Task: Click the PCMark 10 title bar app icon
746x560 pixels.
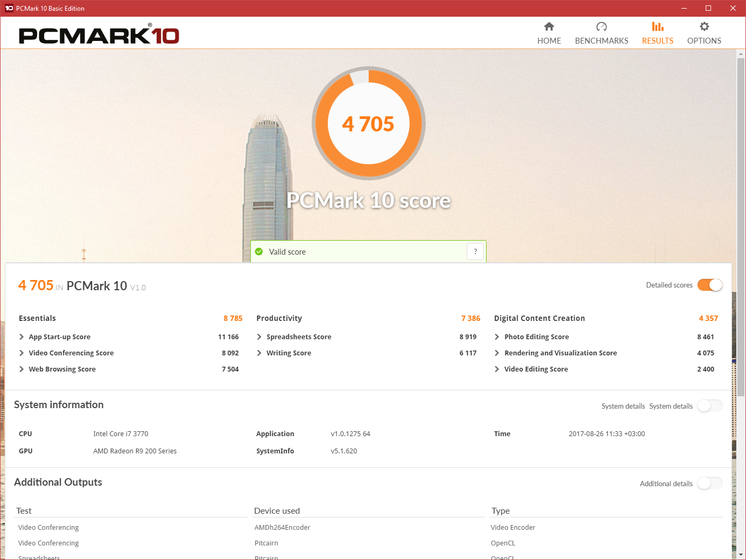Action: pyautogui.click(x=9, y=8)
